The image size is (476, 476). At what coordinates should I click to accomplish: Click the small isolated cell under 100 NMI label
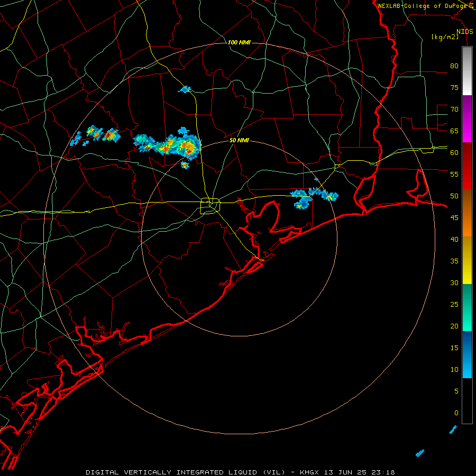[185, 89]
